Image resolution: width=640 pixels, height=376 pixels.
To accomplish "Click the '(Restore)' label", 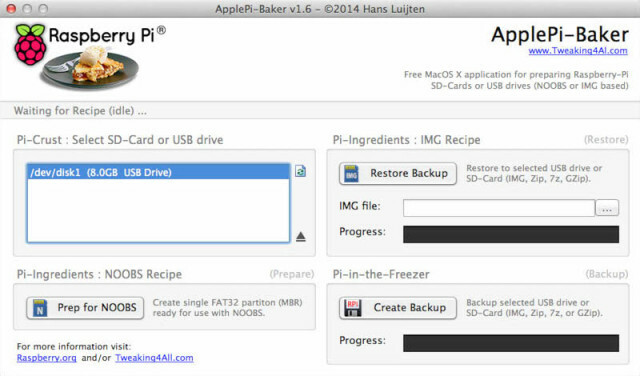I will click(x=606, y=140).
